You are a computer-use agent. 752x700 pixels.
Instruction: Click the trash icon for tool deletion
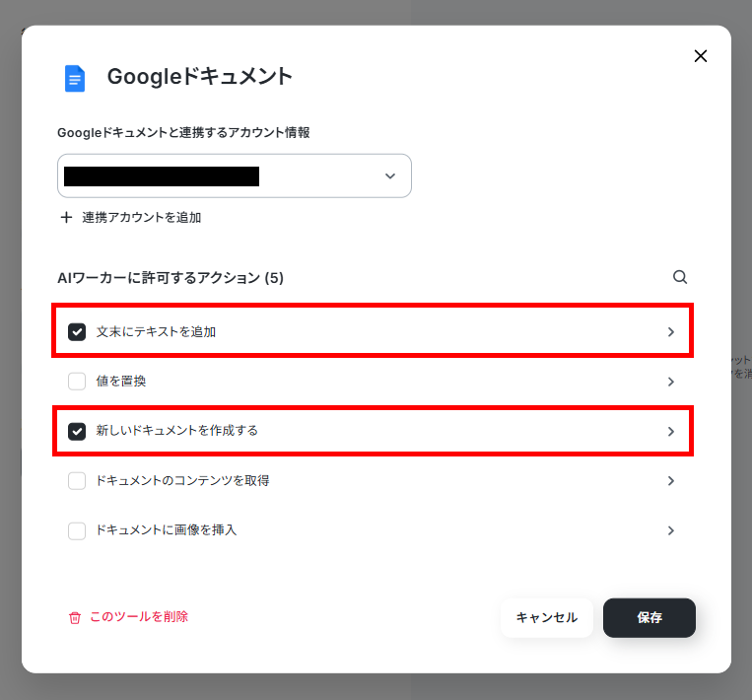[x=75, y=617]
